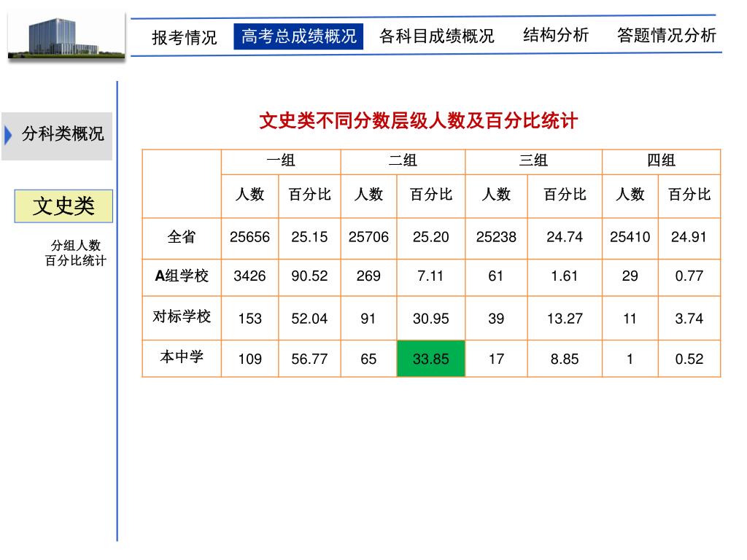747x560 pixels.
Task: Click the A组学校 row label
Action: point(182,277)
